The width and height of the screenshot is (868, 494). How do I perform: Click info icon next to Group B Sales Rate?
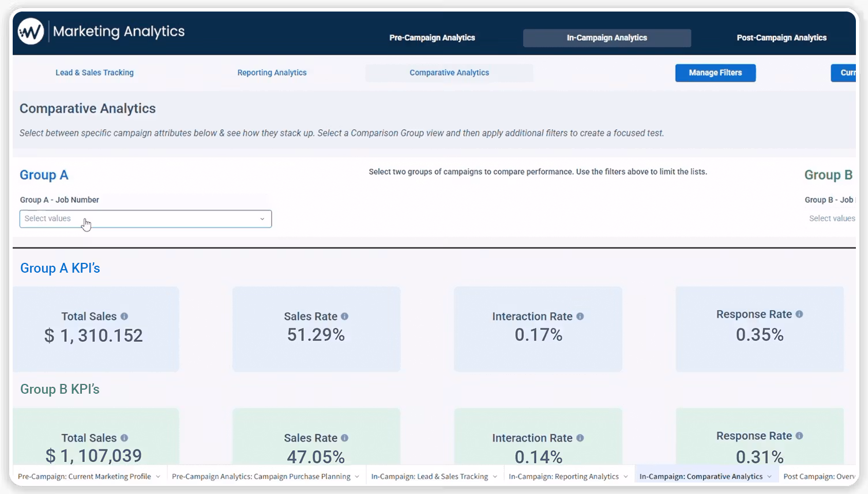click(x=344, y=438)
